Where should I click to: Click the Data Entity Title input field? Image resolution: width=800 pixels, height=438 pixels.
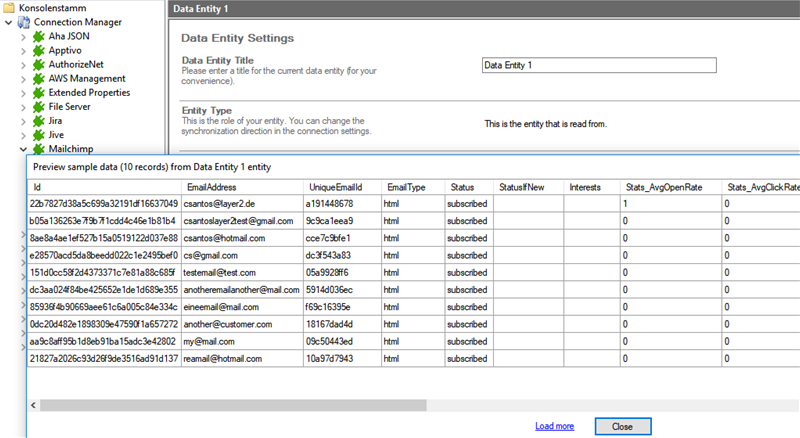[x=598, y=65]
